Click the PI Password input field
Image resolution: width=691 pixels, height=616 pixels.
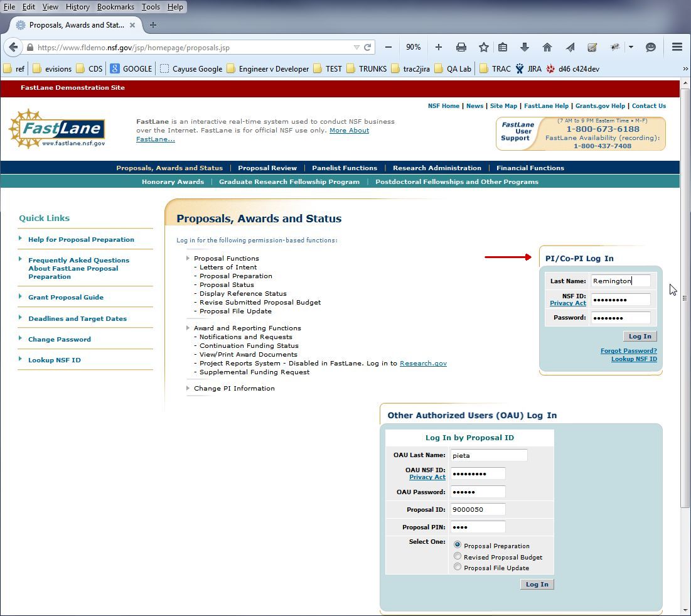pyautogui.click(x=621, y=318)
